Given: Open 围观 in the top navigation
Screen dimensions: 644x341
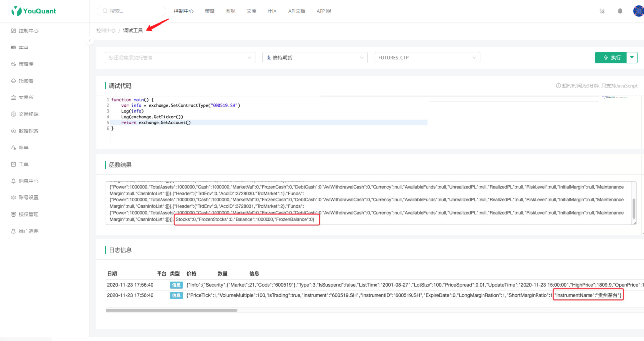Looking at the screenshot, I should 230,11.
